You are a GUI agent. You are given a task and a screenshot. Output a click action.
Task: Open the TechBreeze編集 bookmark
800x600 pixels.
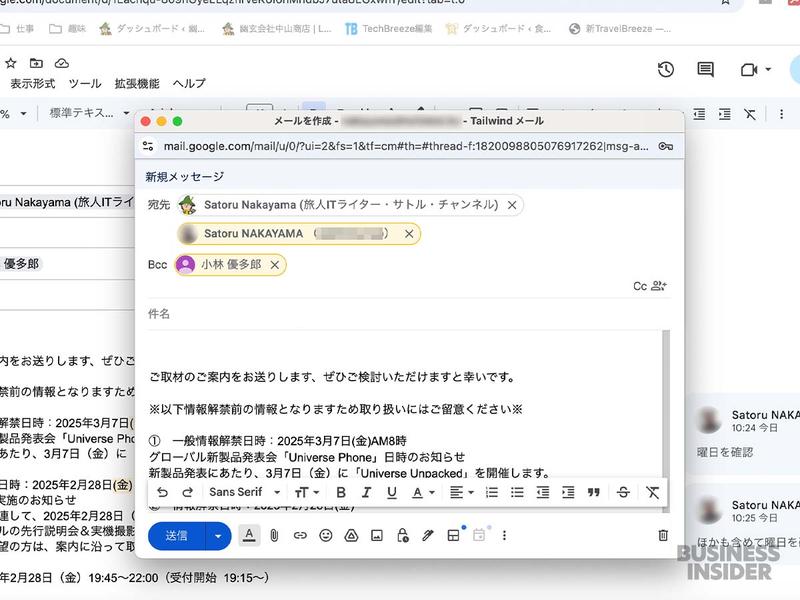pyautogui.click(x=389, y=29)
